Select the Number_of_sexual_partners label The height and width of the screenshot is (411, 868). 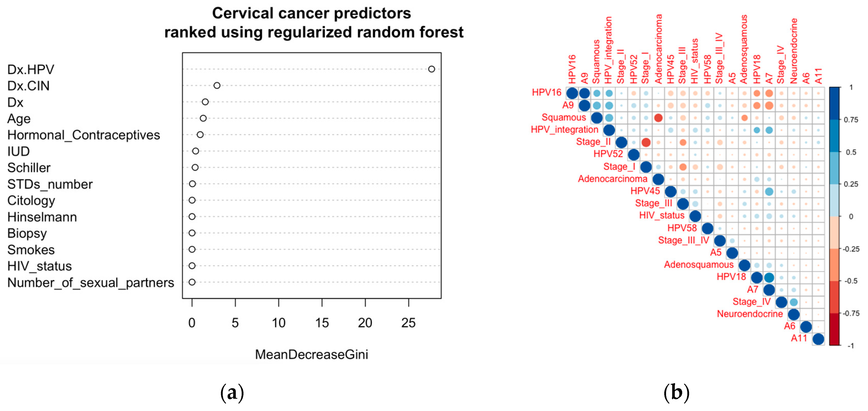coord(91,283)
